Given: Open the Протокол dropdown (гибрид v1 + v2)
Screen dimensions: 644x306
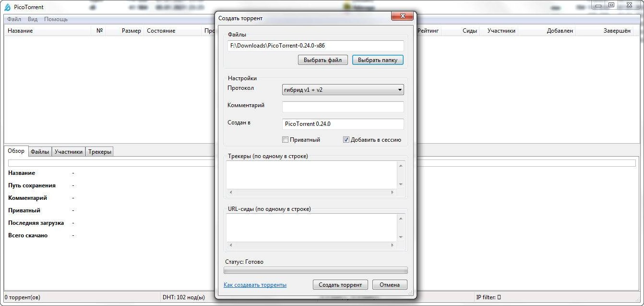Looking at the screenshot, I should (343, 89).
